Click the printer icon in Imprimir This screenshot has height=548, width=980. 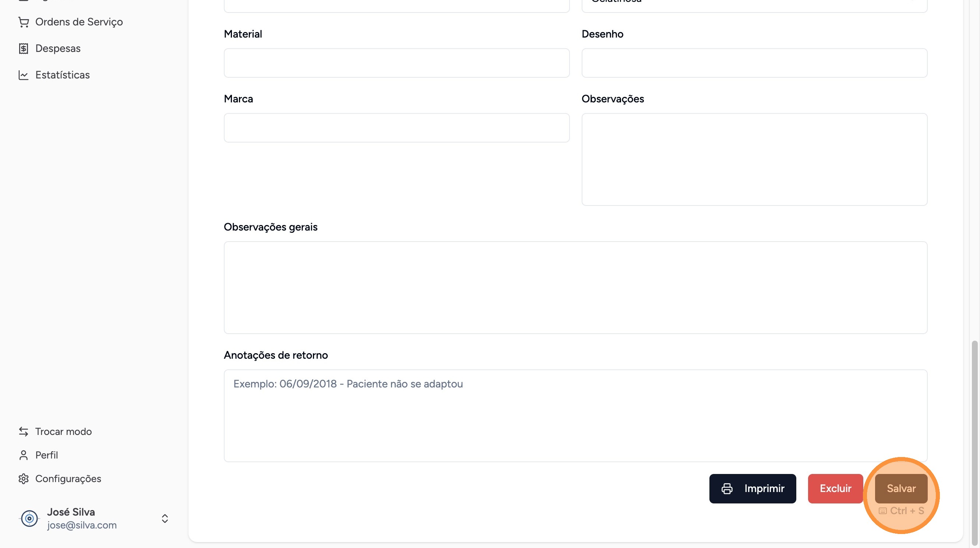point(727,489)
